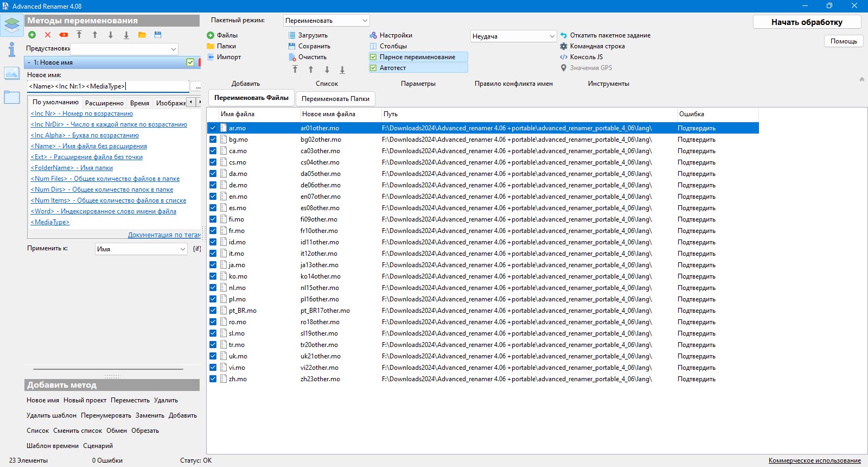
Task: Click the Консоль JS icon
Action: 564,57
